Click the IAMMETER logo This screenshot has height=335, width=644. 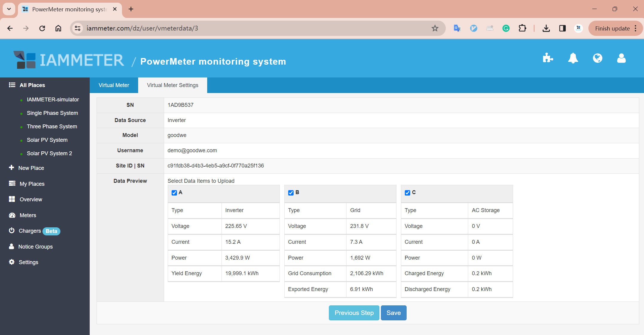[x=69, y=60]
